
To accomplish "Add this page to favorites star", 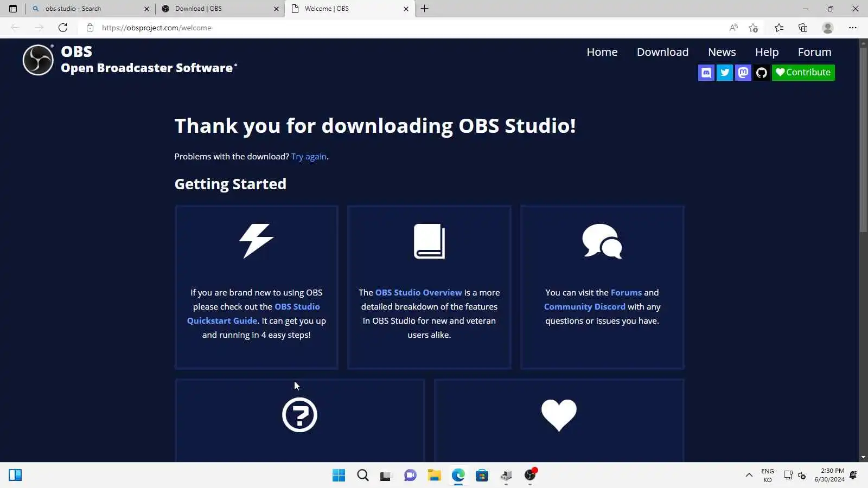I will click(753, 28).
